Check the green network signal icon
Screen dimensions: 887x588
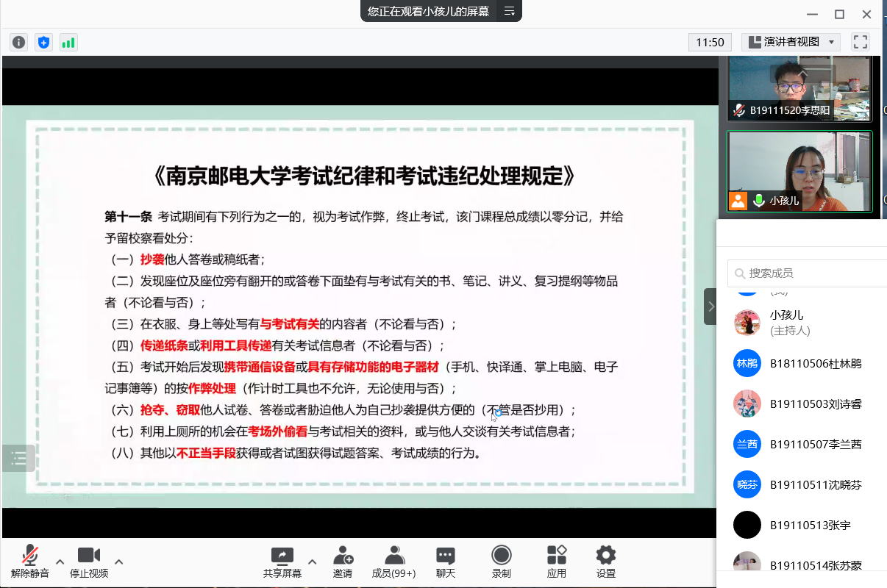pyautogui.click(x=68, y=43)
